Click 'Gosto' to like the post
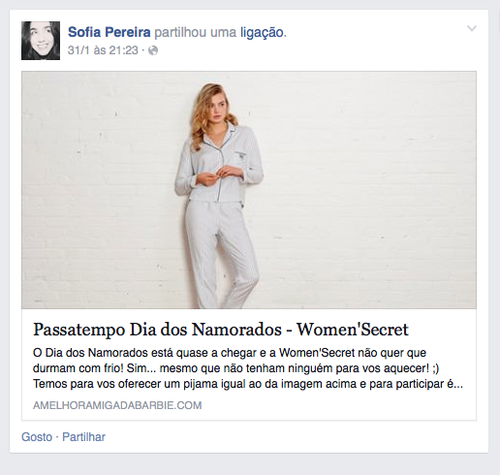 coord(37,437)
